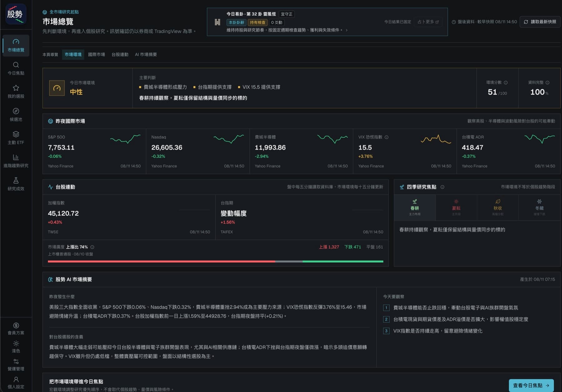Screen dimensions: 562x392
Task: Click the 股勢 app logo
Action: (x=16, y=14)
